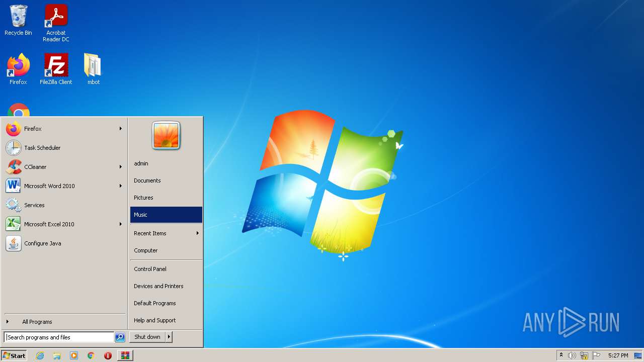Show hidden tray icons arrow
This screenshot has width=644, height=362.
[561, 355]
